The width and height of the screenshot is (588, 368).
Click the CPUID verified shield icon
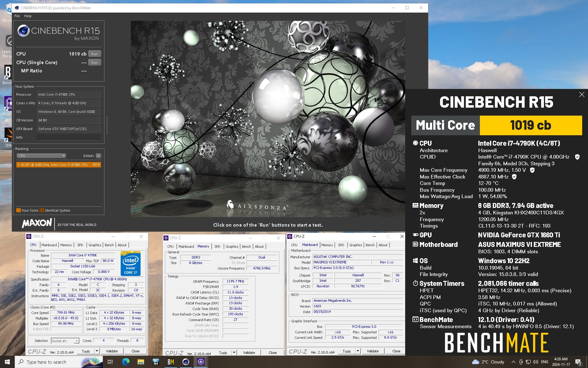(x=577, y=157)
